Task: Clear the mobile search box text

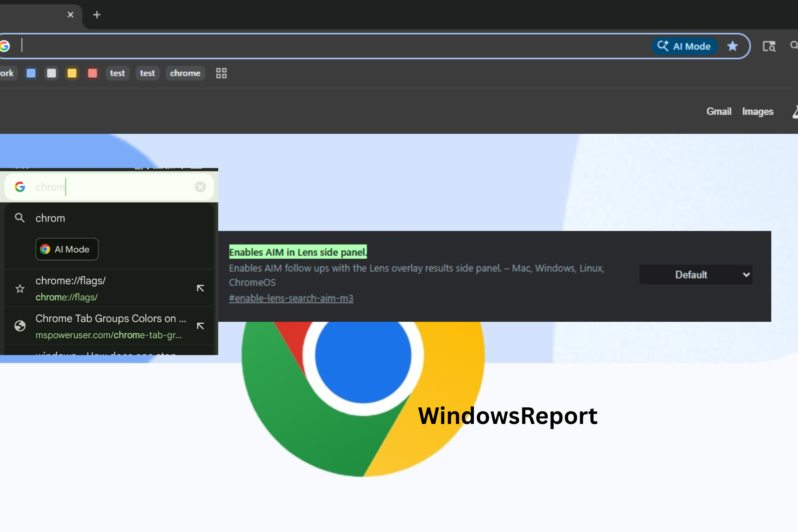Action: pyautogui.click(x=200, y=187)
